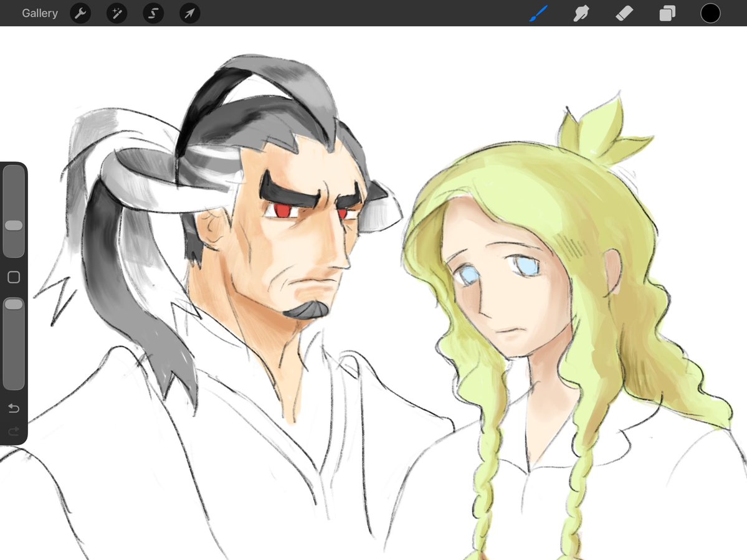Screen dimensions: 747x560
Task: Return to the Gallery
Action: 39,13
